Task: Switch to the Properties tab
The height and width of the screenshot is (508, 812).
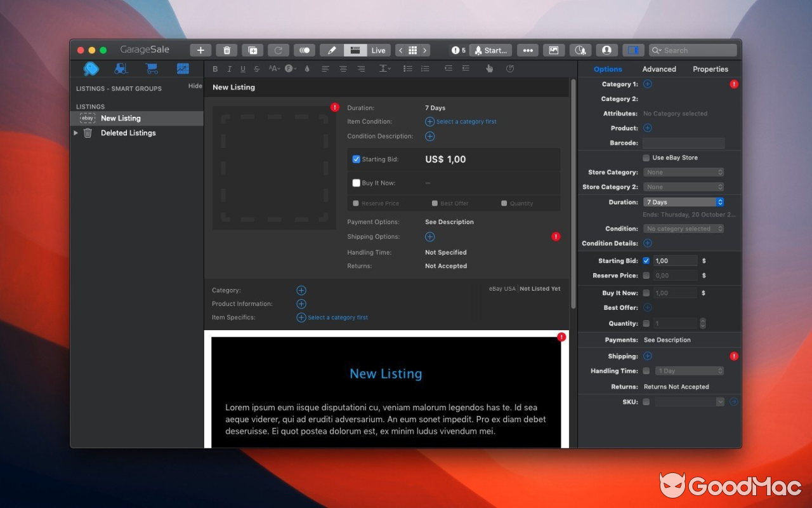Action: pos(710,69)
